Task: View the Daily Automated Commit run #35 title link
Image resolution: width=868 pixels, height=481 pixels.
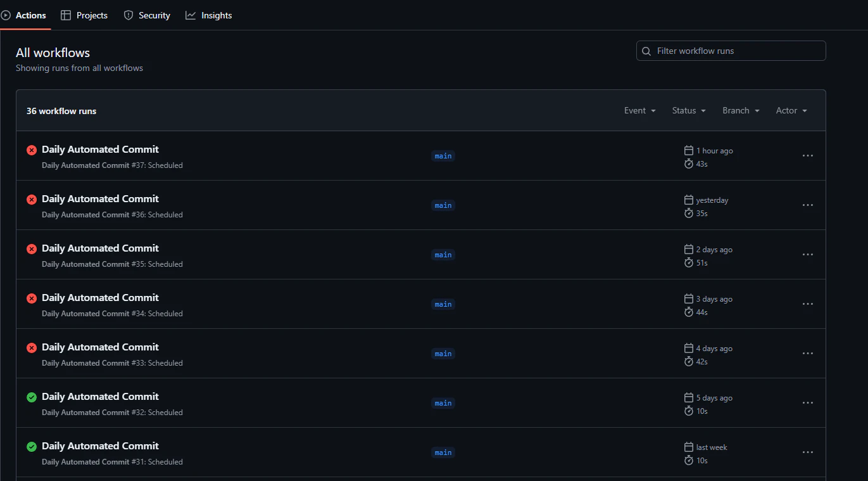Action: tap(100, 248)
